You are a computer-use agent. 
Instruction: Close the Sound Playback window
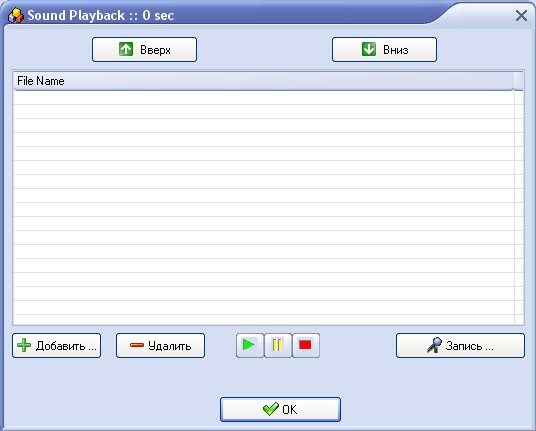pyautogui.click(x=521, y=15)
